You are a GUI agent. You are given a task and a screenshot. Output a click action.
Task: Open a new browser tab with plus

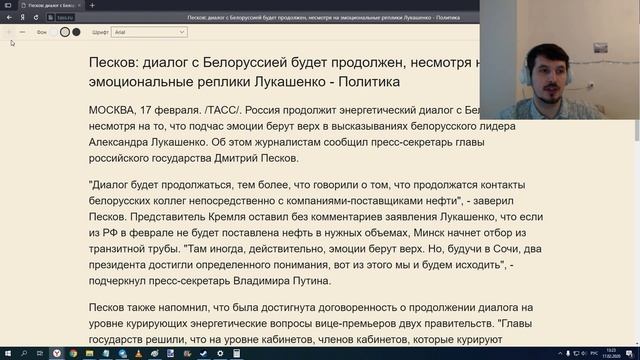(92, 5)
